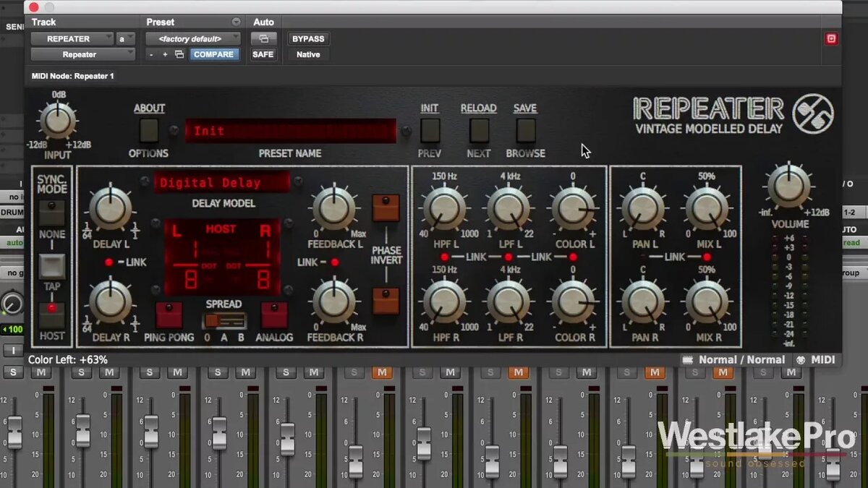The image size is (868, 488).
Task: Toggle upper PHASE INVERT orange button
Action: [x=386, y=207]
